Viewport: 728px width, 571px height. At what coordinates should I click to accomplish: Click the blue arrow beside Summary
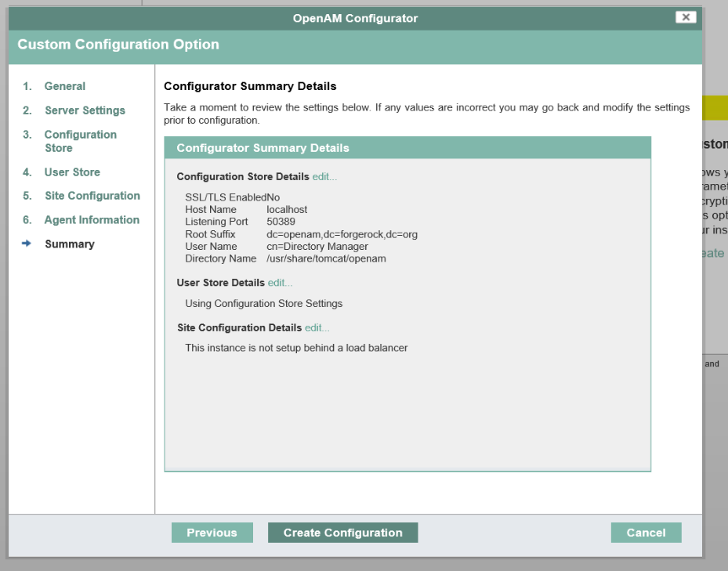point(27,244)
